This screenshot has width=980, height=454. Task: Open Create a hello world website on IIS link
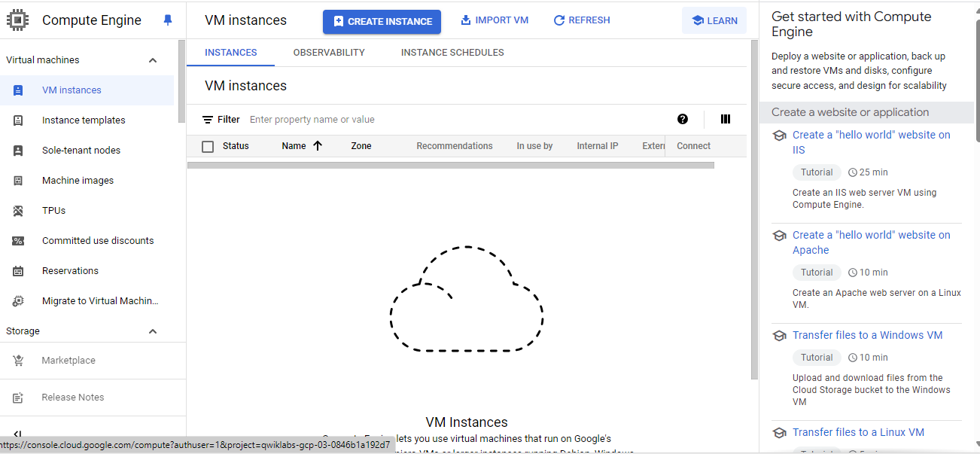(871, 142)
